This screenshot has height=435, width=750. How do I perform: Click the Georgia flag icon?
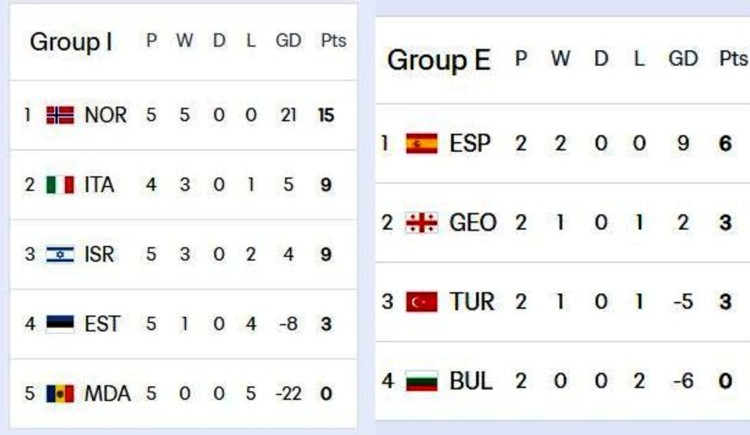[421, 222]
